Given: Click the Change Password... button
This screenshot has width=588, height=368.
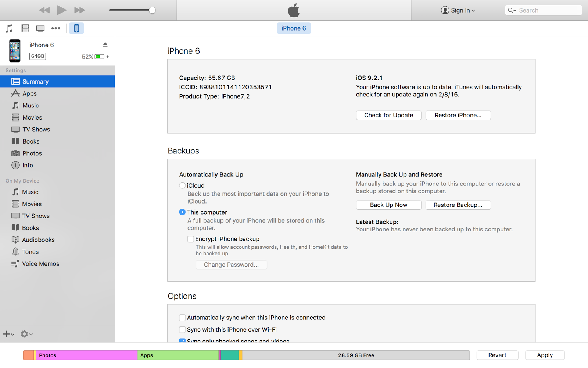Looking at the screenshot, I should coord(231,265).
